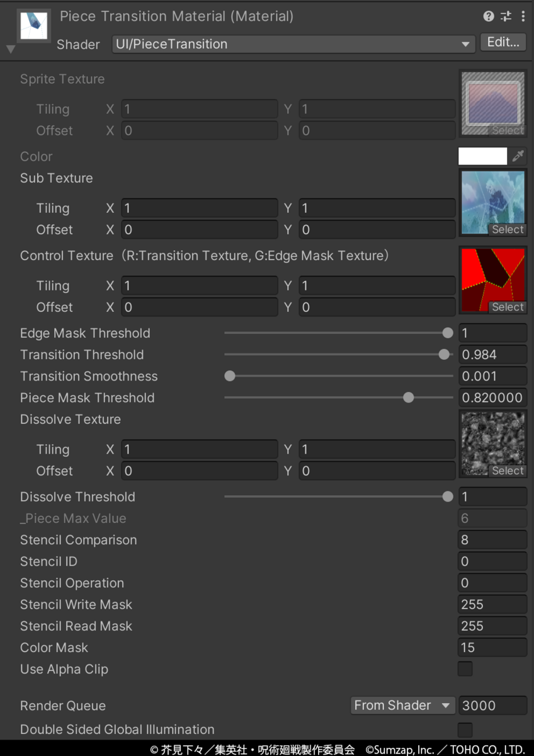Open the Render Queue From Shader dropdown

(403, 706)
